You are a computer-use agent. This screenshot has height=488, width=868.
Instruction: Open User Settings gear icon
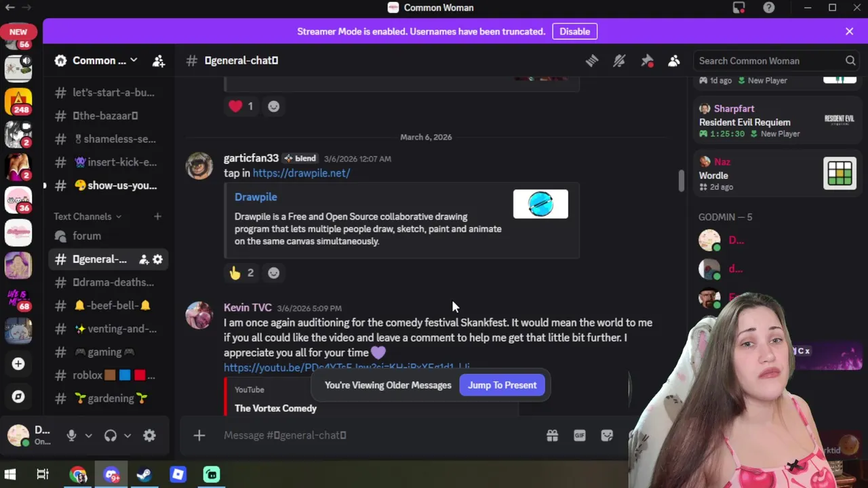pyautogui.click(x=150, y=436)
